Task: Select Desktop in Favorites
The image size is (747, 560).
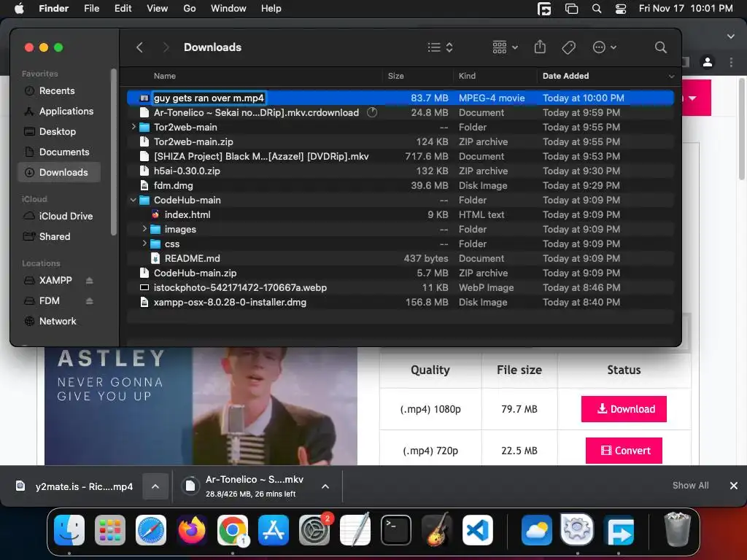Action: tap(58, 132)
